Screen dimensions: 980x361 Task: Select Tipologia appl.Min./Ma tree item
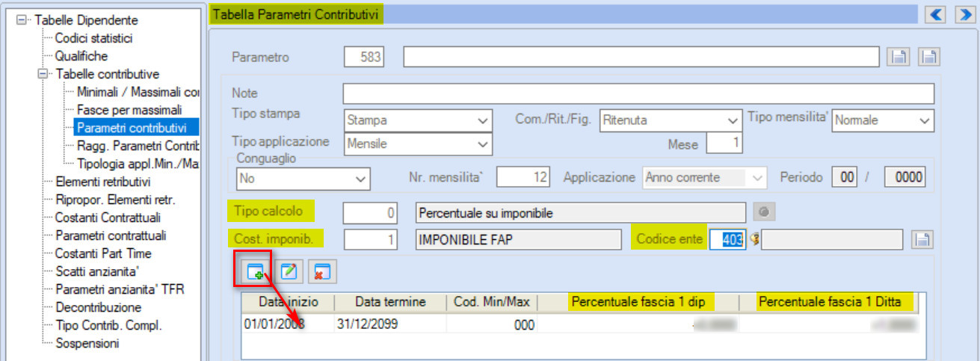(x=138, y=164)
